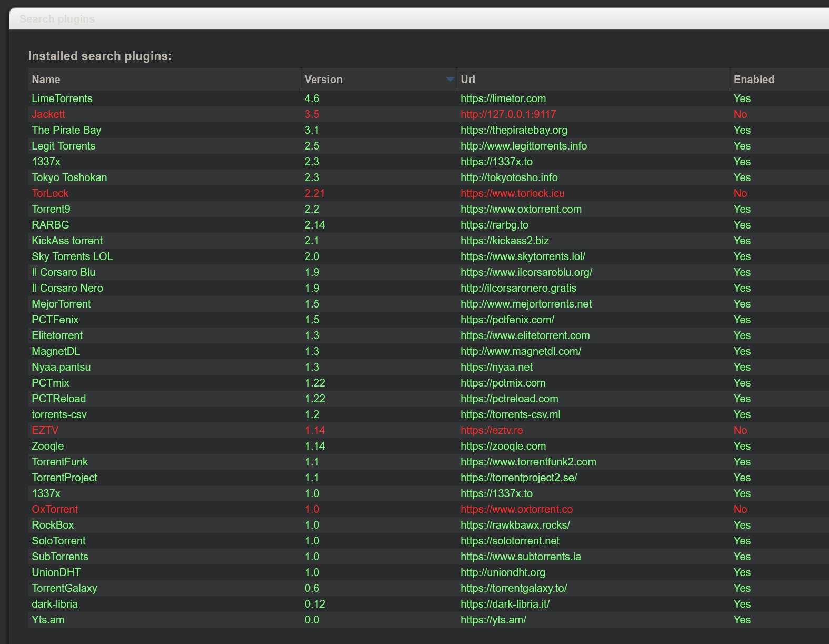Click the OxTorrent 'No' enabled status
The height and width of the screenshot is (644, 829).
pos(740,509)
